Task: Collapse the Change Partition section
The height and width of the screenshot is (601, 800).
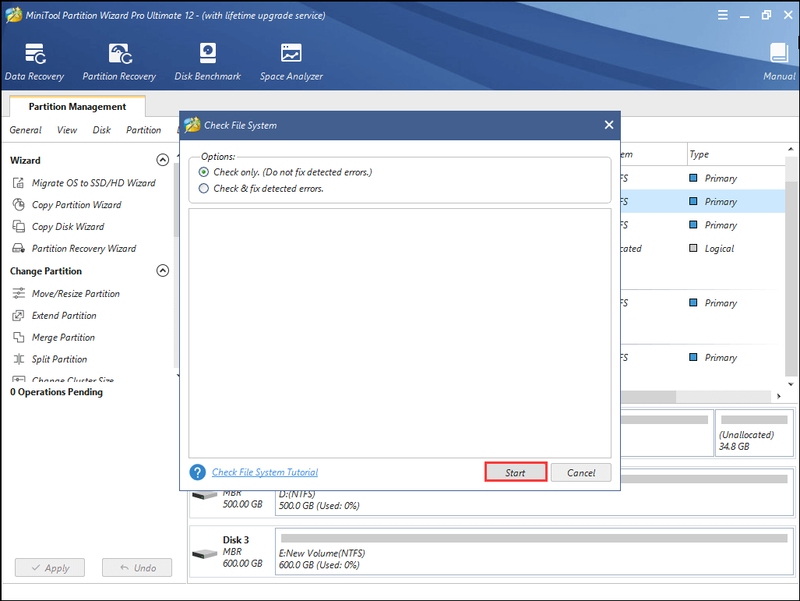Action: (162, 270)
